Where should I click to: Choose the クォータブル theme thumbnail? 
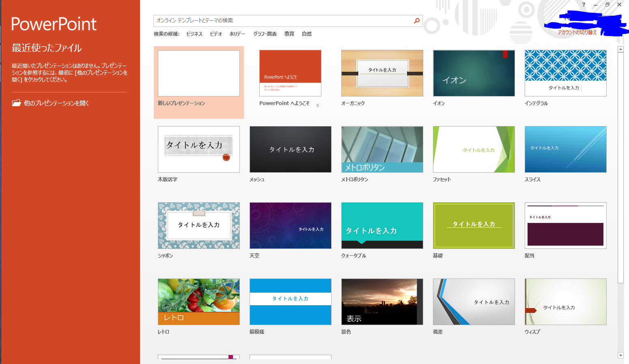point(382,226)
